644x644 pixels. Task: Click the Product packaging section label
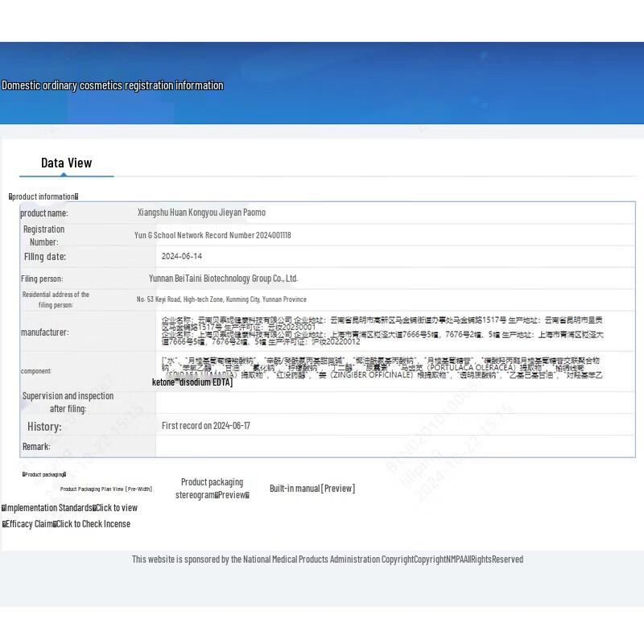click(44, 475)
